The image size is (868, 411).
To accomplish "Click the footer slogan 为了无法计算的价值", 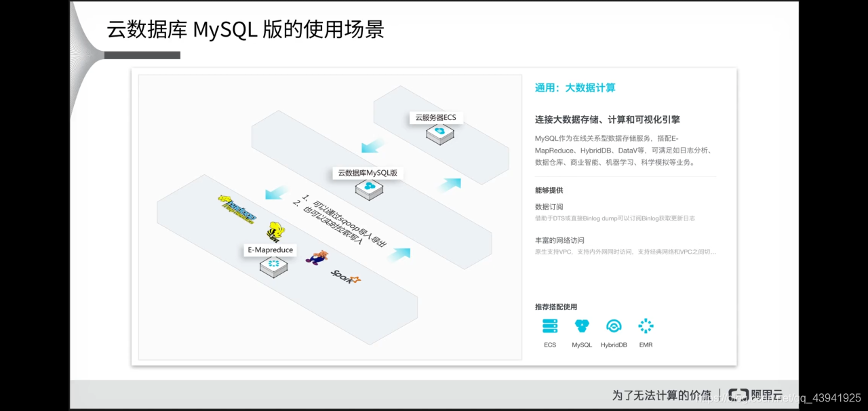I will tap(662, 395).
